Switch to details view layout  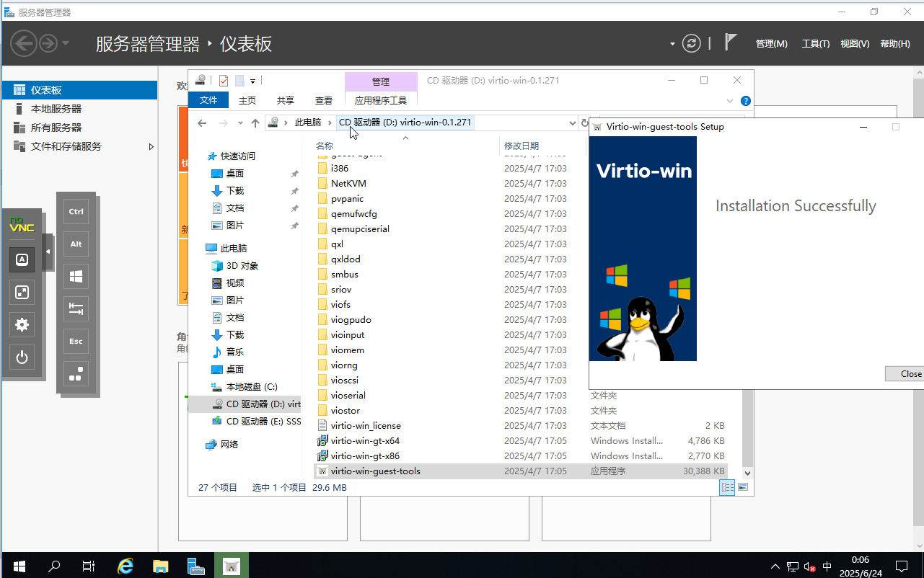728,488
